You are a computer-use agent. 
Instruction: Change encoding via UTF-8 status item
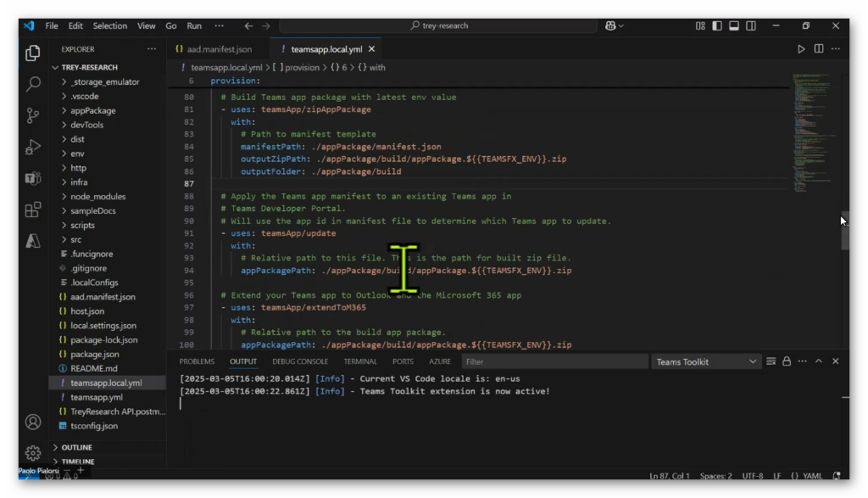pyautogui.click(x=753, y=476)
